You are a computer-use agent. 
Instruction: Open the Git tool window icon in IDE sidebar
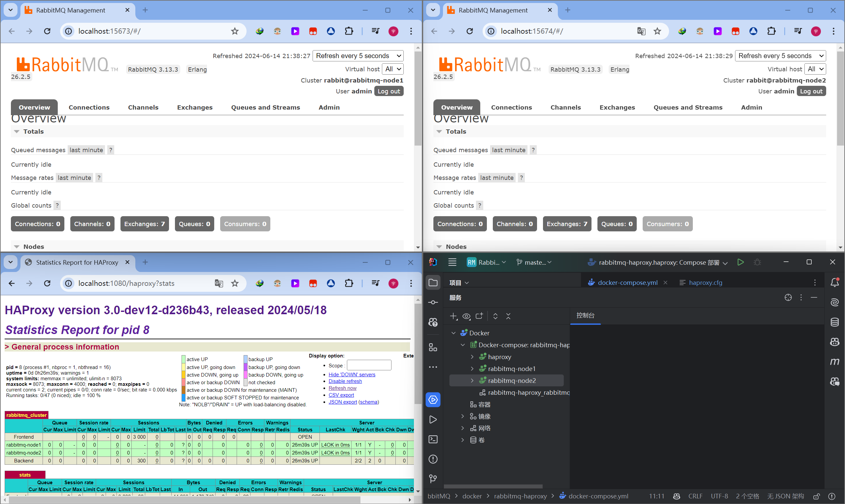[x=433, y=479]
